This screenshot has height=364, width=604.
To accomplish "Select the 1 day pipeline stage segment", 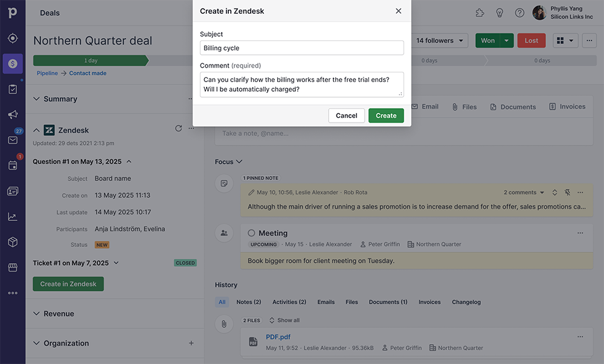I will coord(91,60).
